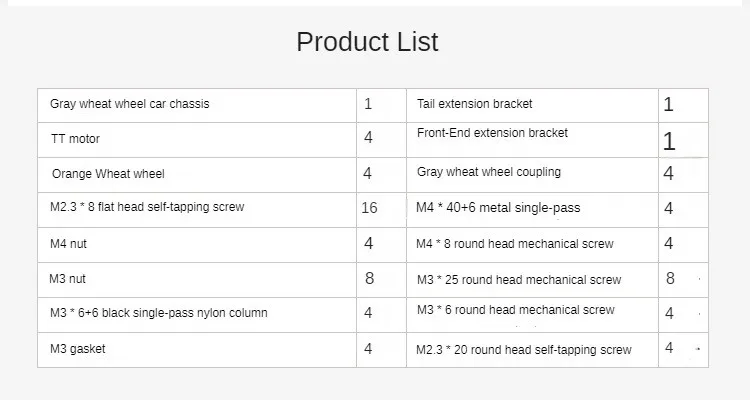750x400 pixels.
Task: Select the M4 nut cell
Action: (69, 243)
